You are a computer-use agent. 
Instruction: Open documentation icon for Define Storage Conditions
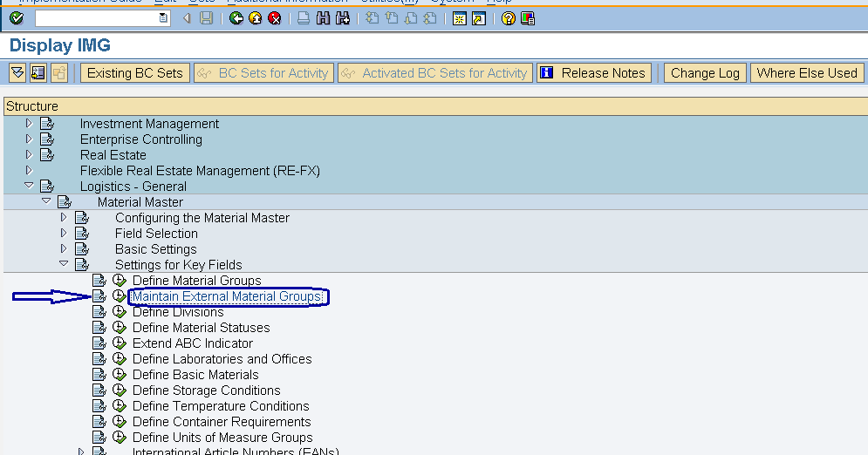(99, 390)
